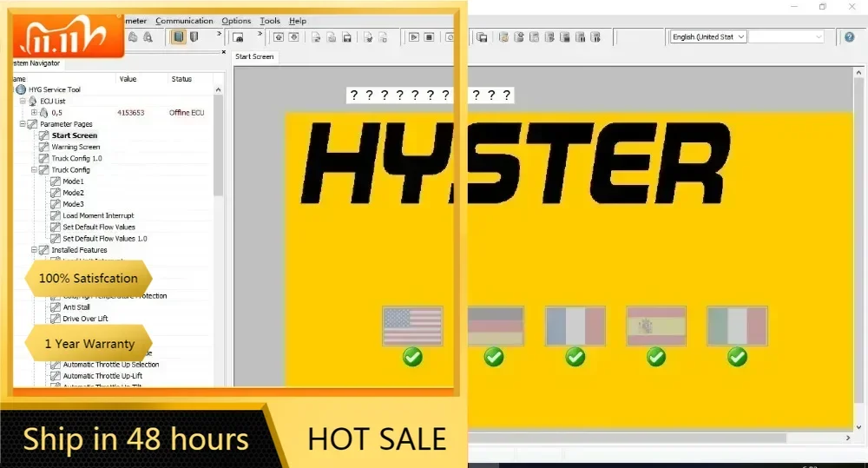Collapse the Truck Config tree node

[35, 169]
